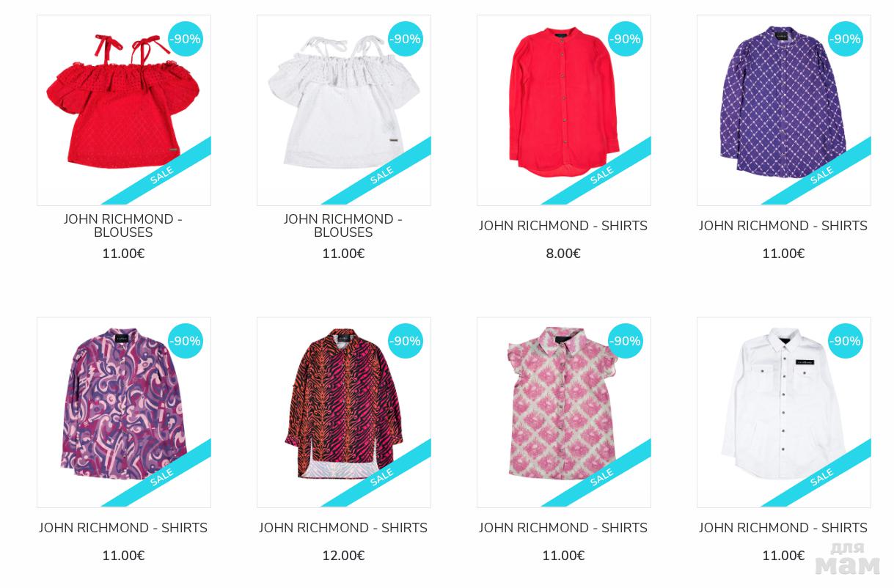Open the red long-sleeve shirt image

(564, 110)
